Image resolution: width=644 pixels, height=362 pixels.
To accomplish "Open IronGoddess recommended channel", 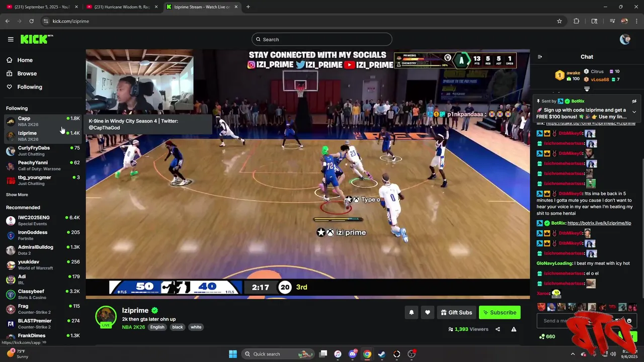I will 43,235.
